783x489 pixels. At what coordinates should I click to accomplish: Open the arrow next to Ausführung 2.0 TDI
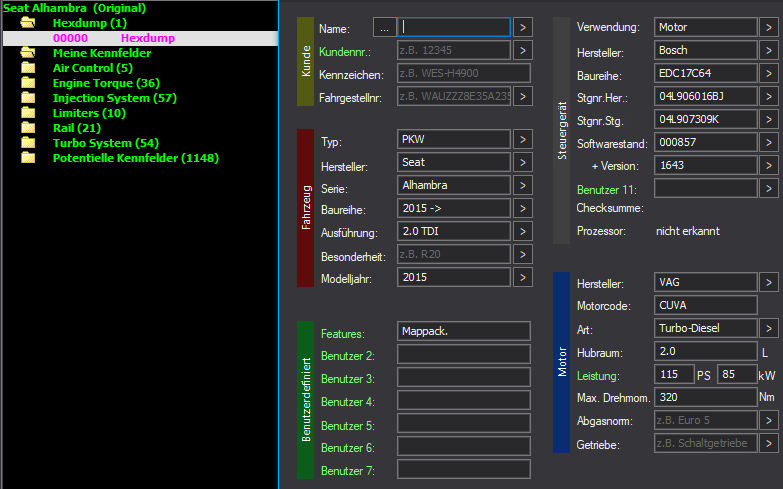click(x=523, y=231)
